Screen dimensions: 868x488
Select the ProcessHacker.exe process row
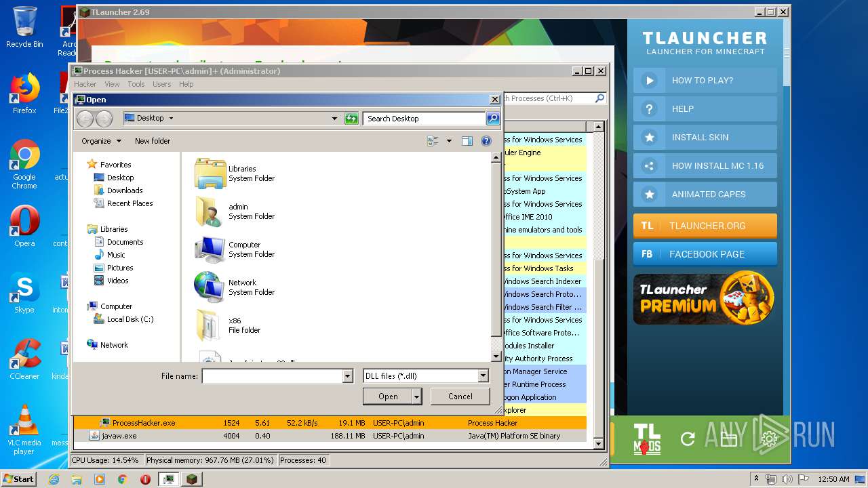coord(330,423)
